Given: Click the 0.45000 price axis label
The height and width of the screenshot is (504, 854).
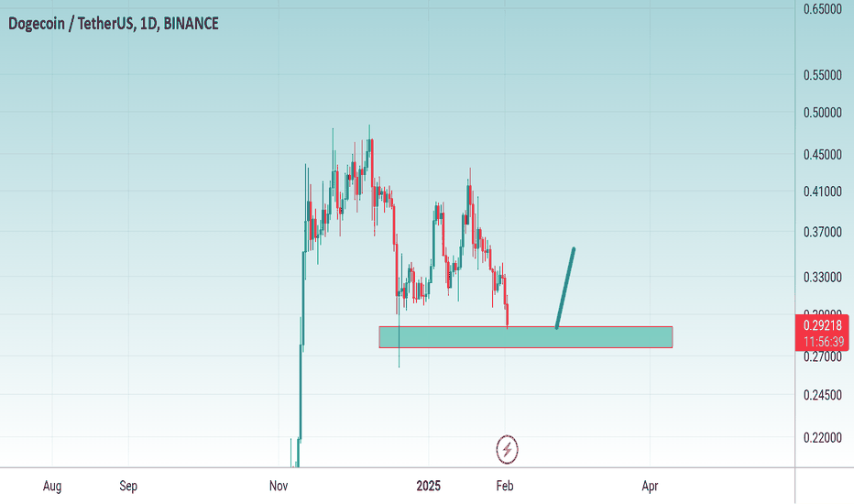Looking at the screenshot, I should click(823, 155).
